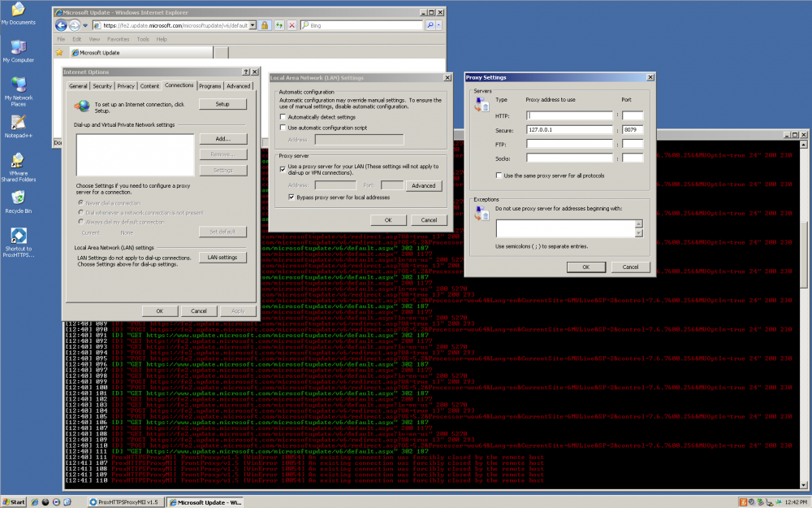Viewport: 812px width, 508px height.
Task: Open the Tools menu in Internet Explorer
Action: (x=143, y=38)
